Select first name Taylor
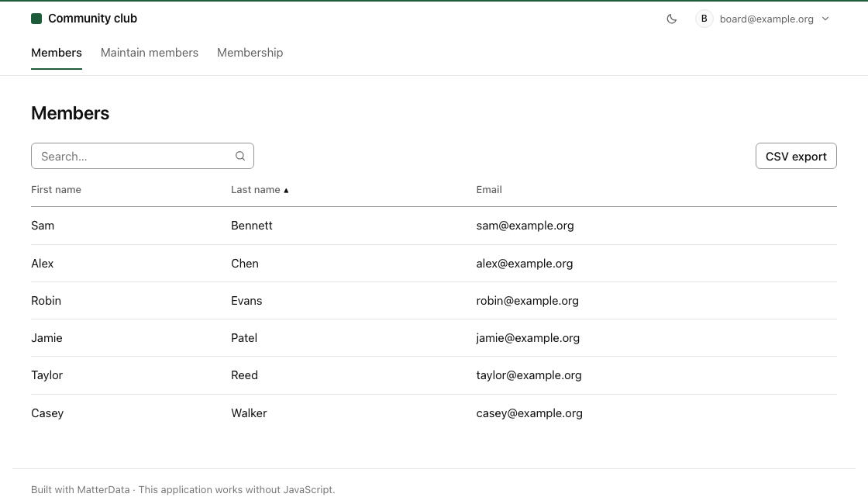Viewport: 868px width, 504px height. (x=46, y=375)
